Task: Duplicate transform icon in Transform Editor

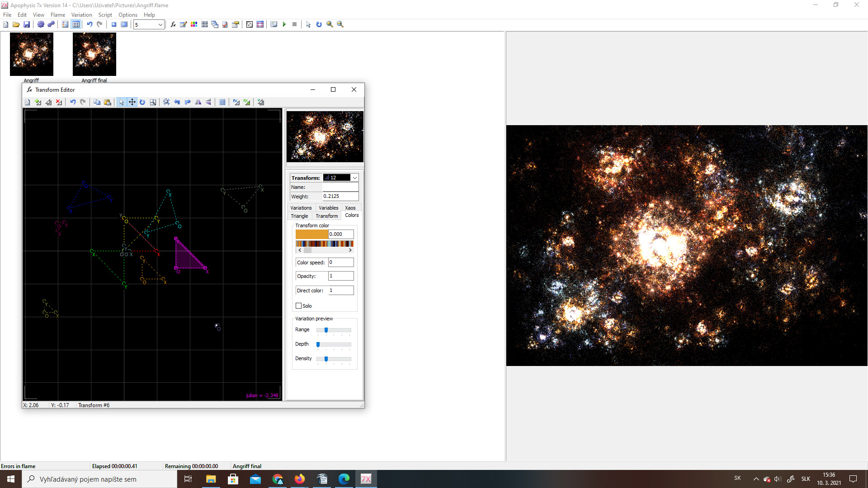Action: pyautogui.click(x=48, y=102)
